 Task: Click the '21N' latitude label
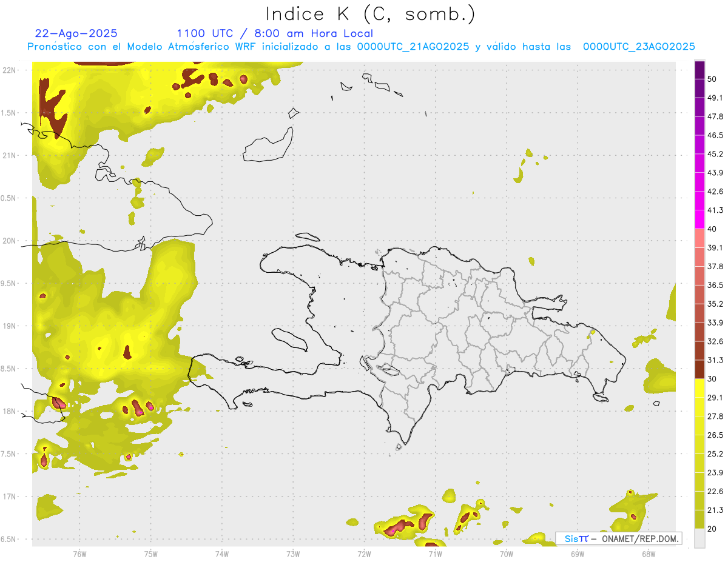10,155
